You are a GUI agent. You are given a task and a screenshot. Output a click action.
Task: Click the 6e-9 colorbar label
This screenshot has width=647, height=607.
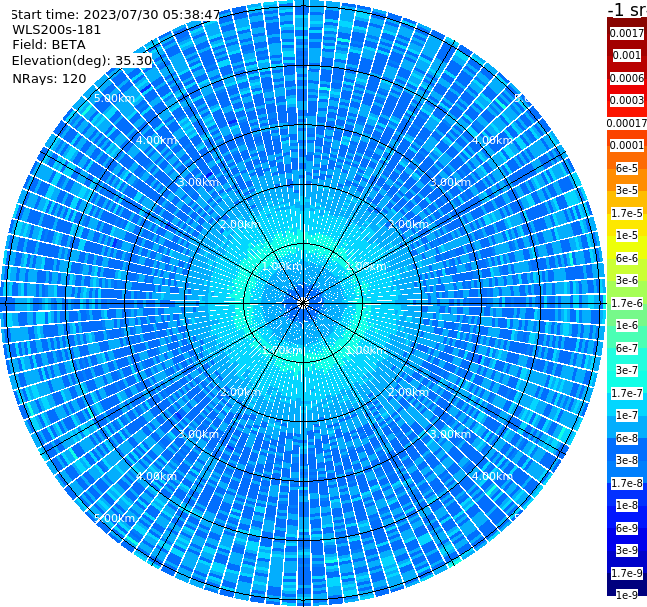(x=627, y=528)
